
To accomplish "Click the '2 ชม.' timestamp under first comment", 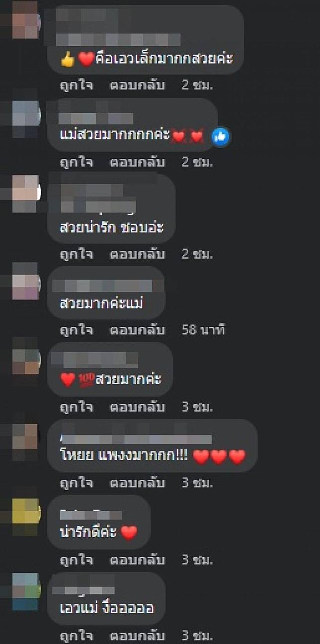I will (x=197, y=85).
